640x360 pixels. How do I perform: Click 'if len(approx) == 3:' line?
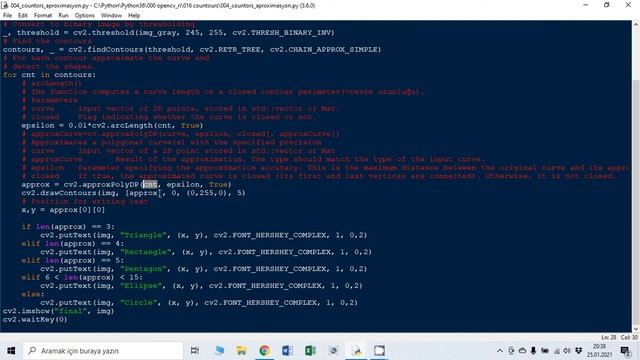point(68,227)
